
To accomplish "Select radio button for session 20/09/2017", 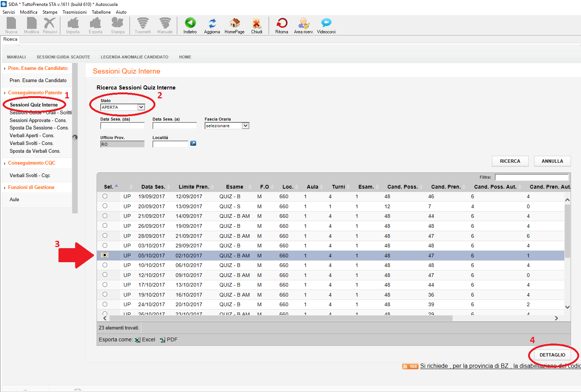I will tap(105, 206).
